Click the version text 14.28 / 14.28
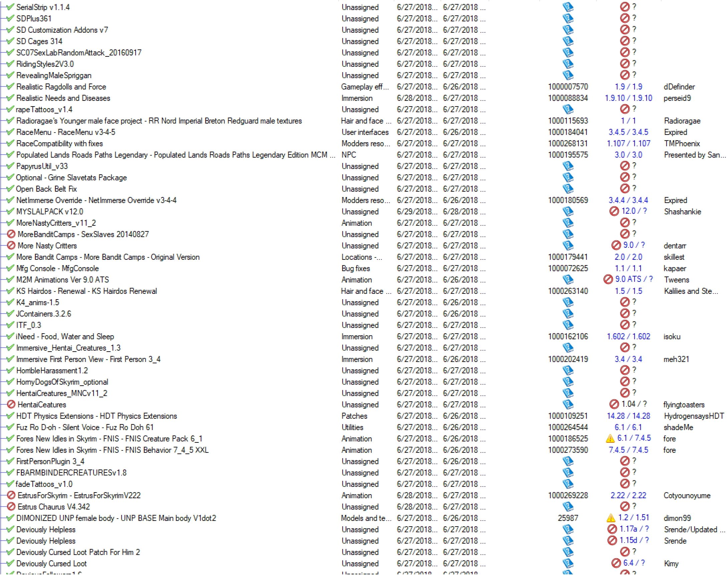The height and width of the screenshot is (575, 728). tap(628, 416)
